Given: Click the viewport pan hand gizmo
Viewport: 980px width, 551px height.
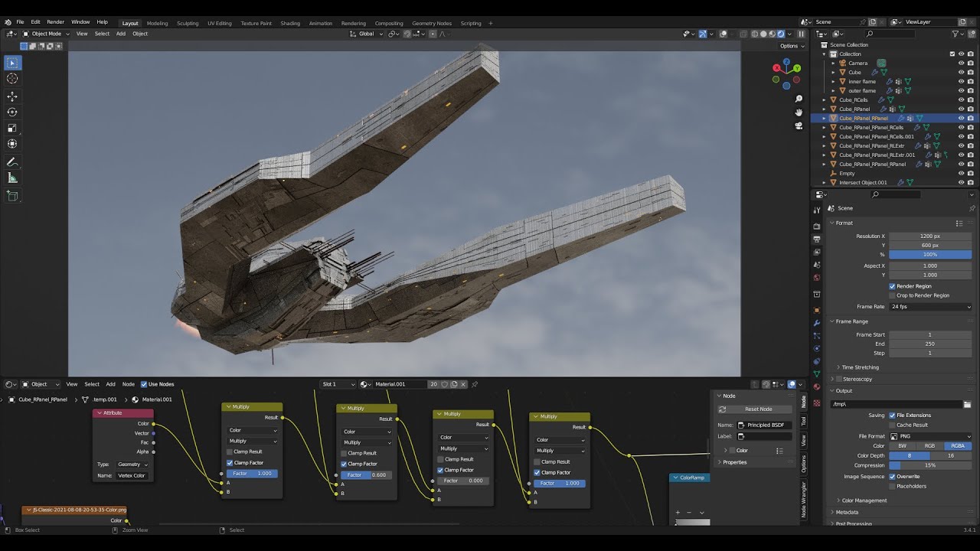Looking at the screenshot, I should (x=799, y=112).
